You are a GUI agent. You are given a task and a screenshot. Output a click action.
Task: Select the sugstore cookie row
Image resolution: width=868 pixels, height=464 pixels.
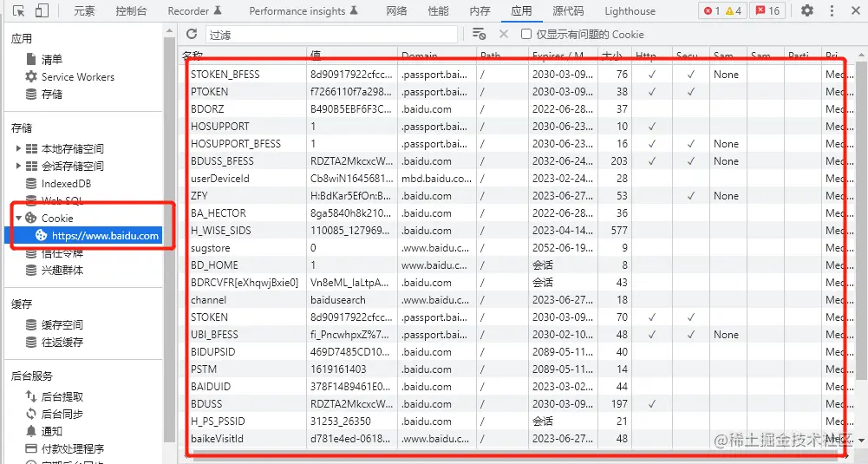coord(515,247)
